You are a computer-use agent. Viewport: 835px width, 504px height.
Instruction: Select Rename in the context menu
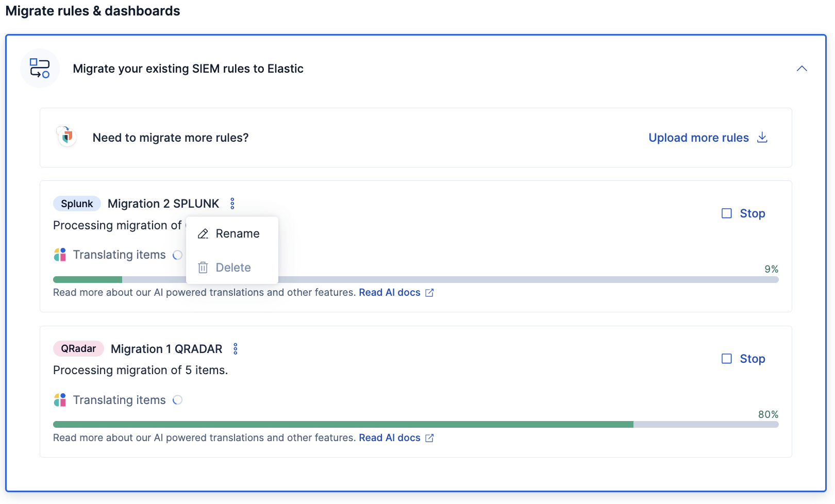pos(232,233)
